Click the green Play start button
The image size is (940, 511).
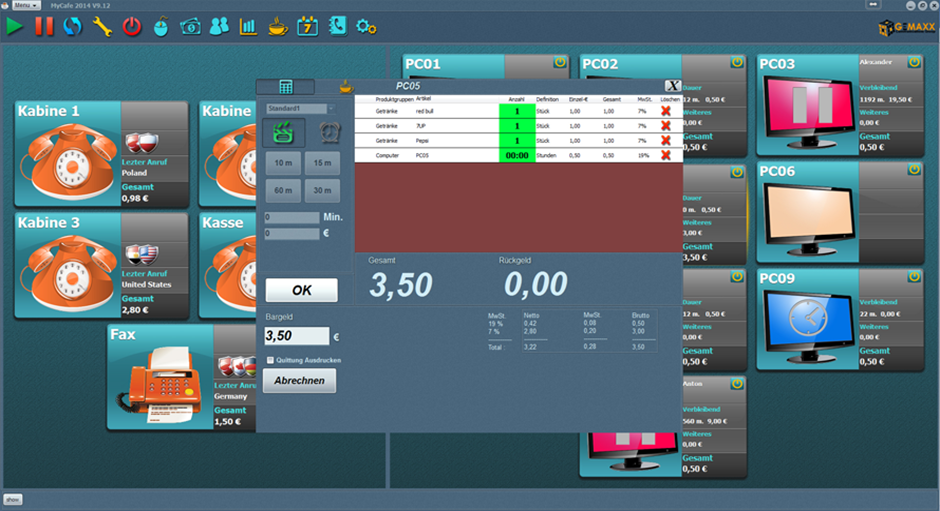pos(14,27)
